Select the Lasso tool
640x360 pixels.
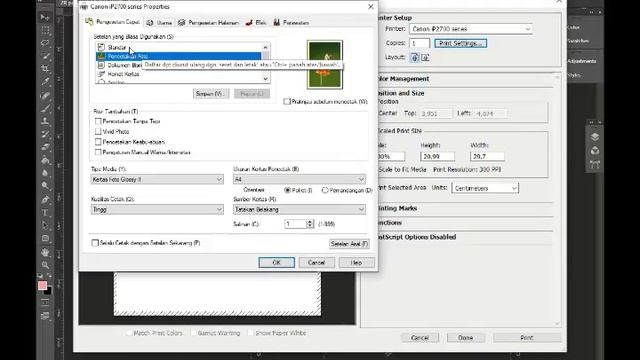(45, 43)
